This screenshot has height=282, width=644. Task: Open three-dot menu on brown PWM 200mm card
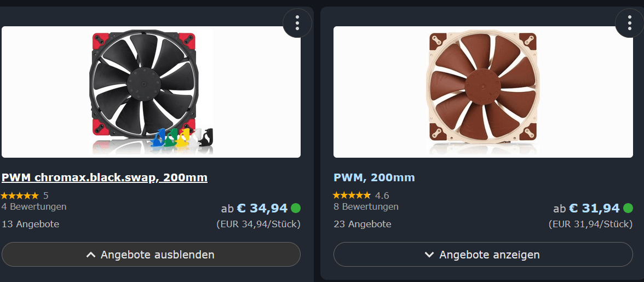629,23
